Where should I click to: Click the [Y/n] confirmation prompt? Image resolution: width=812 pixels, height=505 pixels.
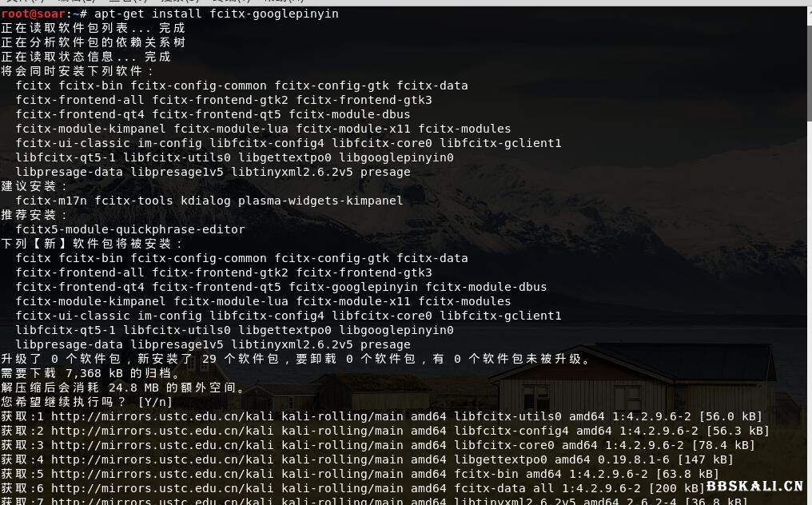pyautogui.click(x=155, y=402)
